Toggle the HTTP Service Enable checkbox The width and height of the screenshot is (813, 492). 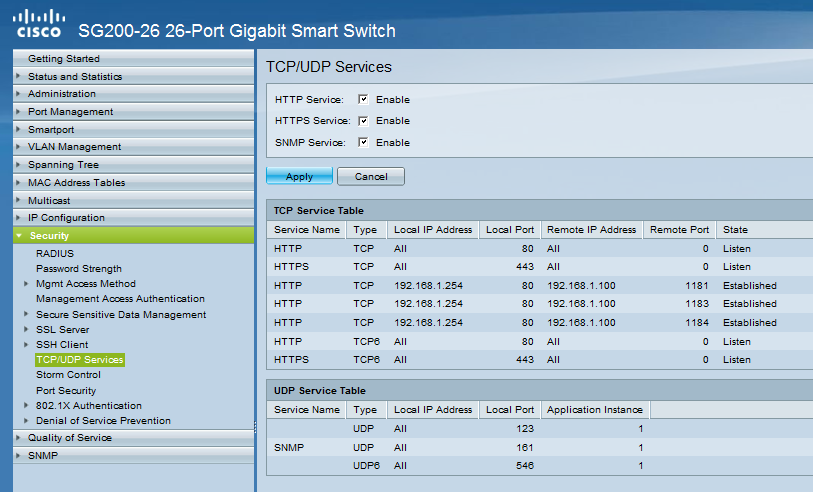coord(363,100)
